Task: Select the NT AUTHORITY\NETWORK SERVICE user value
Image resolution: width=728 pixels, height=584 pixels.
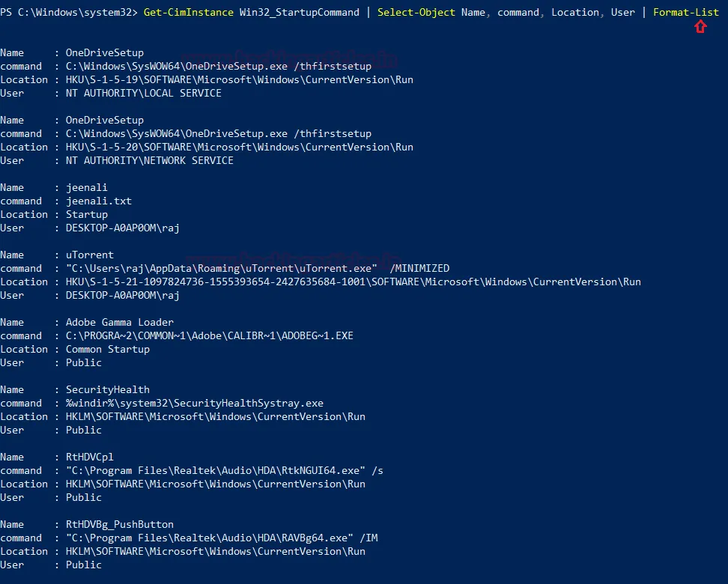Action: (149, 160)
